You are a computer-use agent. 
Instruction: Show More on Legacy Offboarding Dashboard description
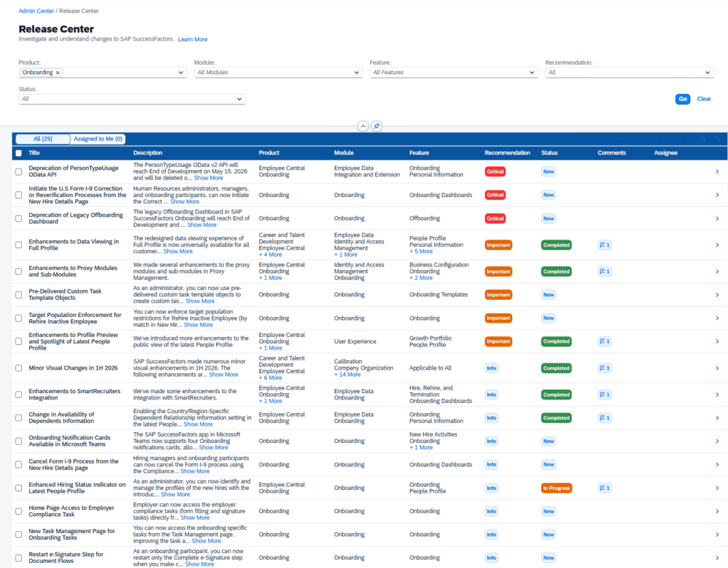click(x=202, y=225)
